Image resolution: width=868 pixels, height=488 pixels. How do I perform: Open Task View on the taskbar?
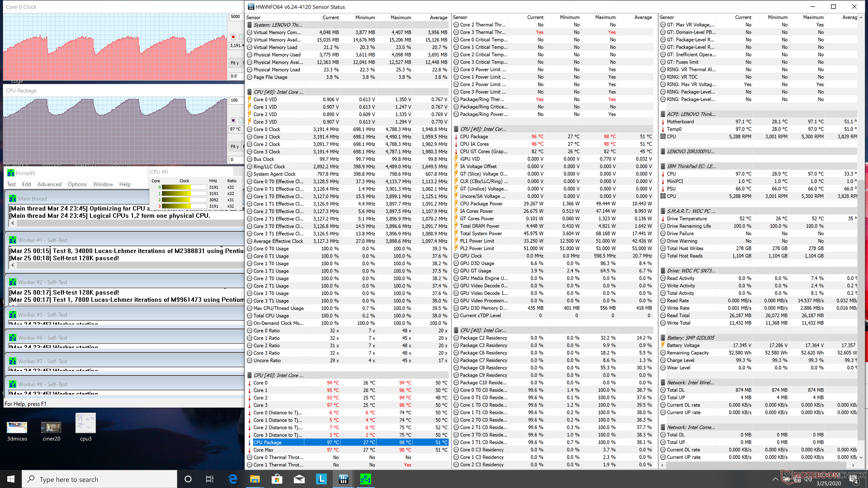209,479
